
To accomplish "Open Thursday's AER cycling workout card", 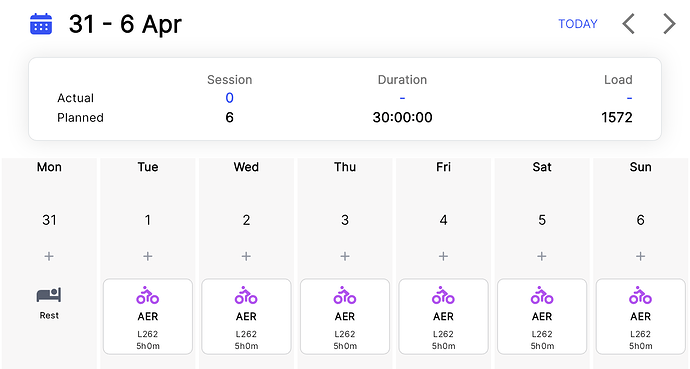I will (345, 316).
